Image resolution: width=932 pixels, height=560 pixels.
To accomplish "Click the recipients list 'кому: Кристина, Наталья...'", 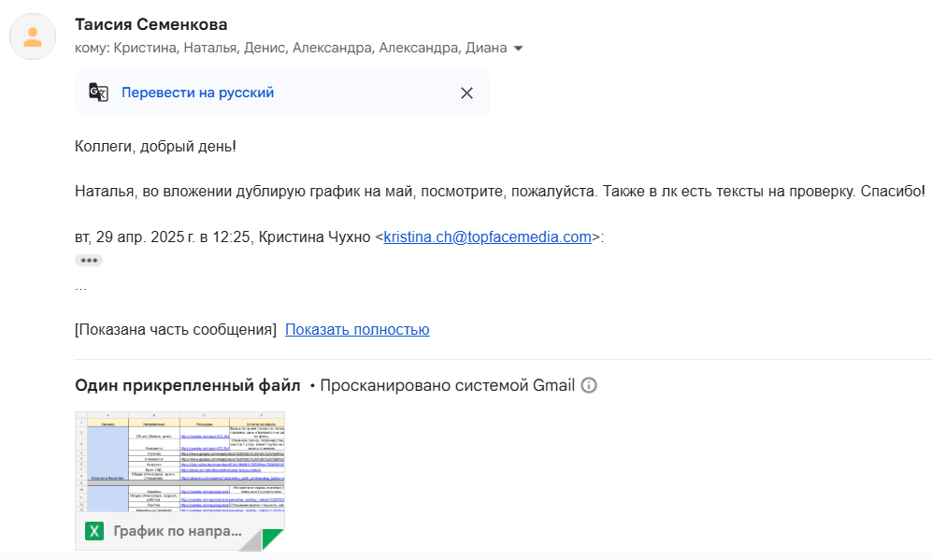I will pyautogui.click(x=291, y=48).
